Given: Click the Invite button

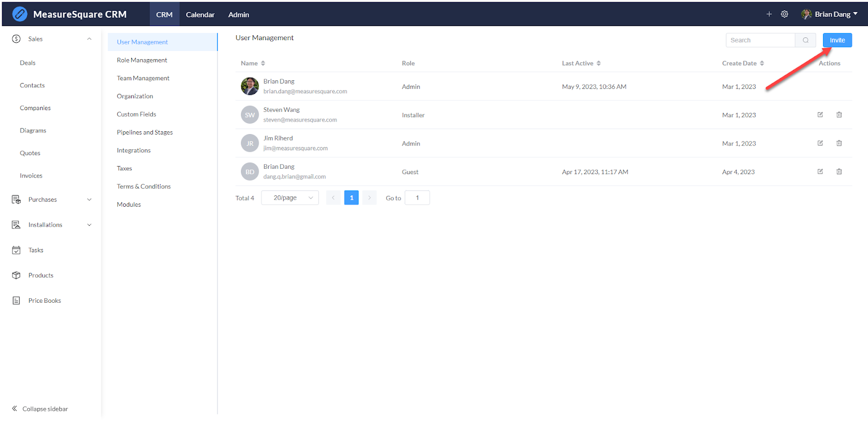Looking at the screenshot, I should (x=837, y=40).
